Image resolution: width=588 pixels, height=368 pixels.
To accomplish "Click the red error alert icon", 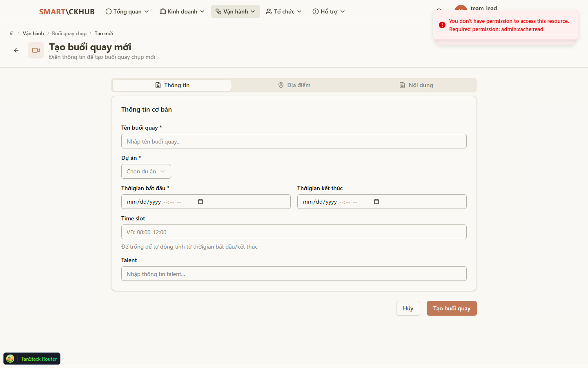I will [442, 25].
